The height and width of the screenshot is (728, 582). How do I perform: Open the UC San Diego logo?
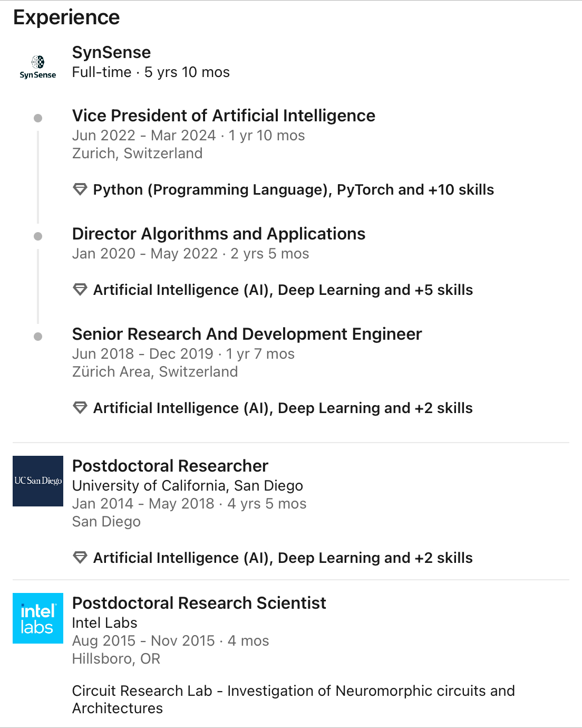pos(38,481)
